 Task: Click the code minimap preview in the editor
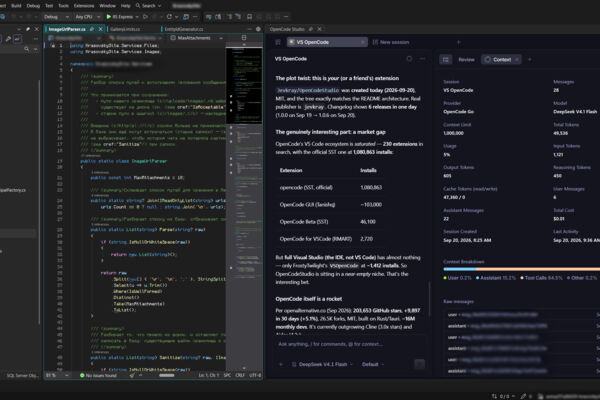tap(244, 85)
